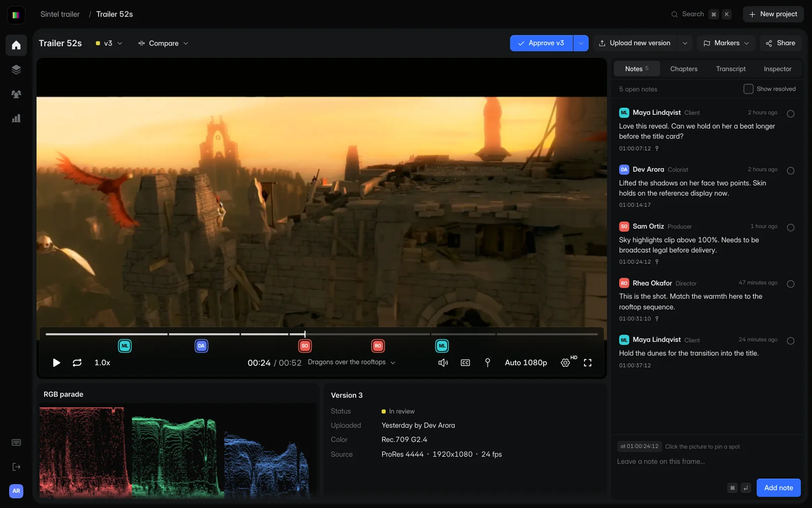Open the Search field
812x508 pixels.
701,14
